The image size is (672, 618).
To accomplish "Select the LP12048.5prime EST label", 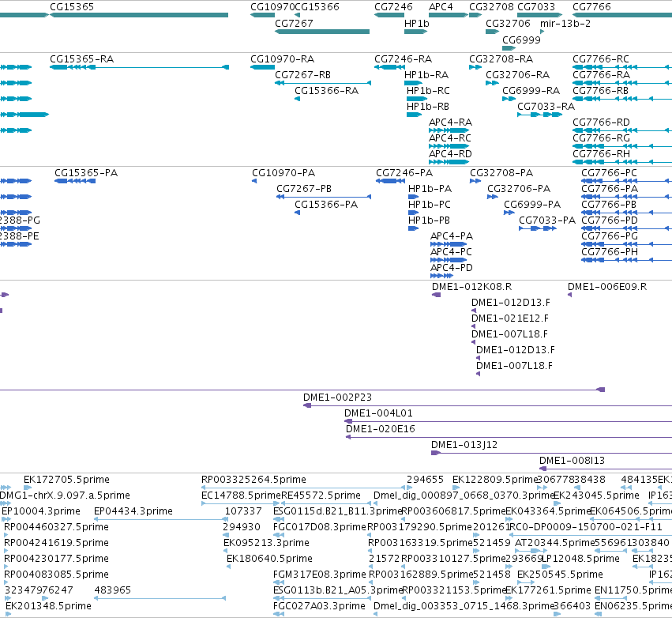I will point(581,559).
